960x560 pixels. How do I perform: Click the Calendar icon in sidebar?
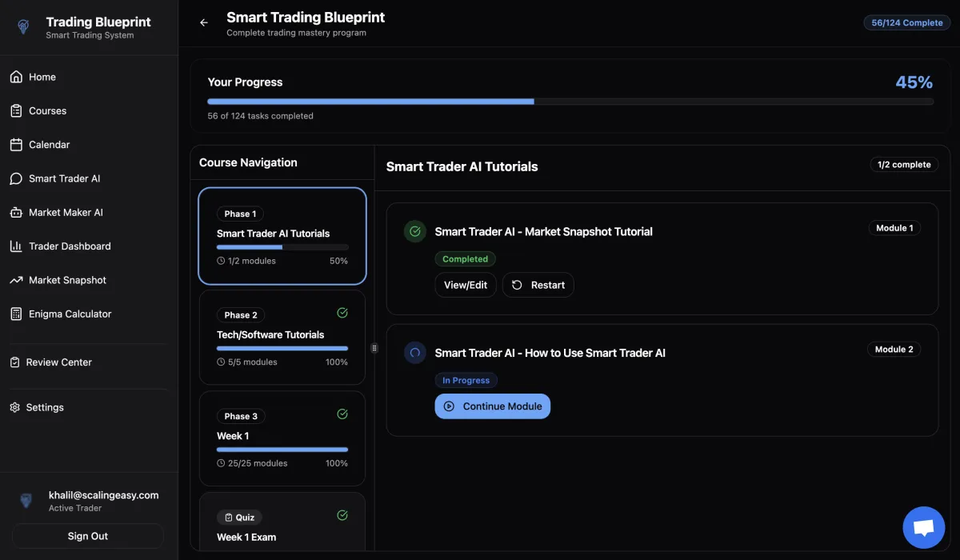tap(16, 145)
